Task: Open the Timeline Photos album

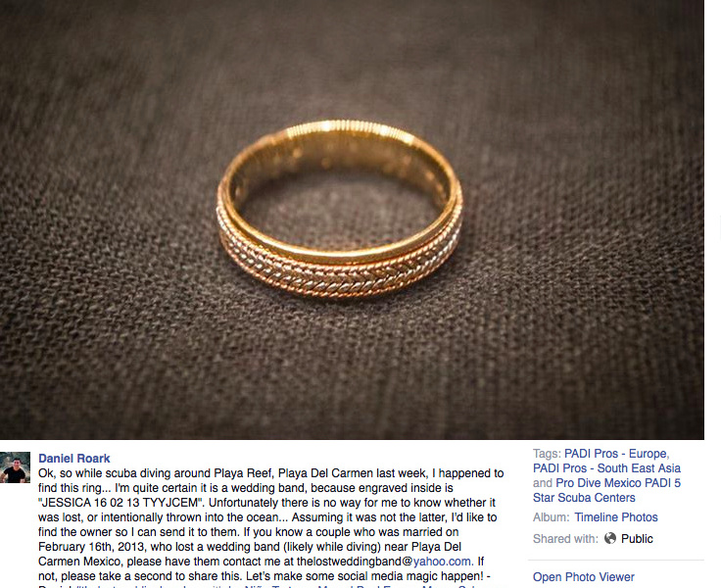Action: (616, 517)
